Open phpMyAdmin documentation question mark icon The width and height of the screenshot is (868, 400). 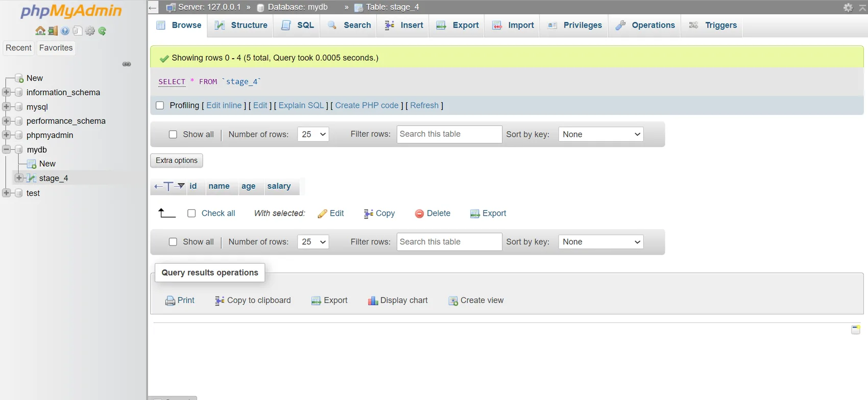[x=65, y=31]
